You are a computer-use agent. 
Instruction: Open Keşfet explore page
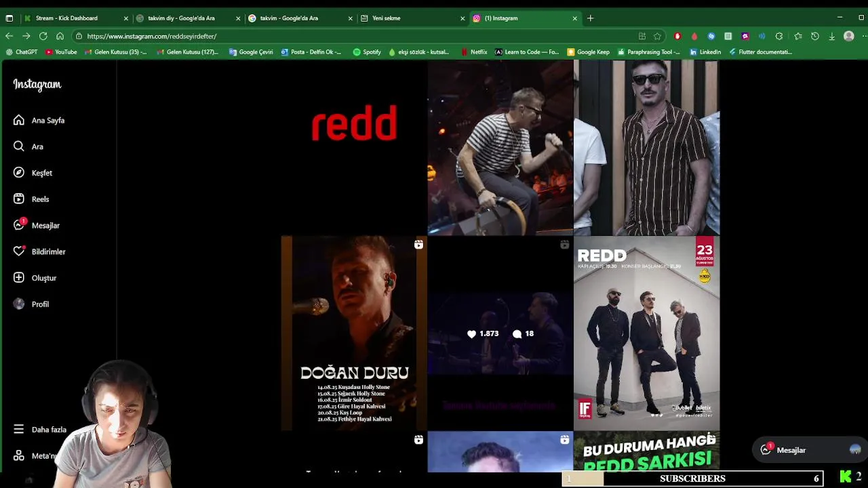33,173
